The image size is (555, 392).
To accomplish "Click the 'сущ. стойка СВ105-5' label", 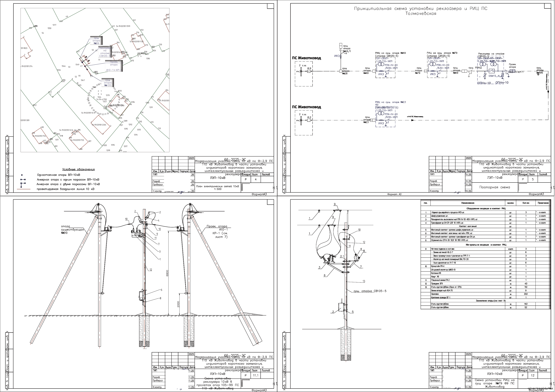I will (370, 291).
